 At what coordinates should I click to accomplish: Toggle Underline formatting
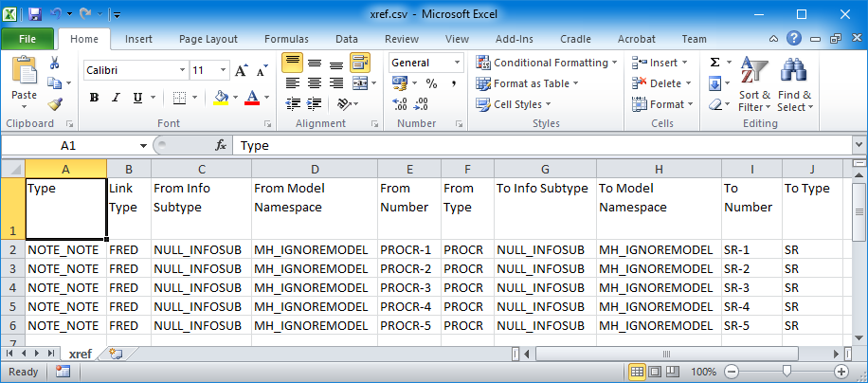pyautogui.click(x=137, y=98)
